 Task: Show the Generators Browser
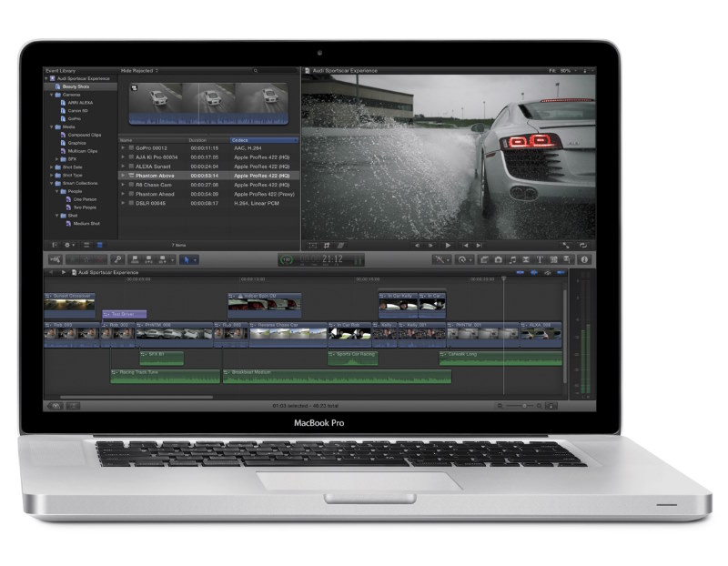click(553, 259)
